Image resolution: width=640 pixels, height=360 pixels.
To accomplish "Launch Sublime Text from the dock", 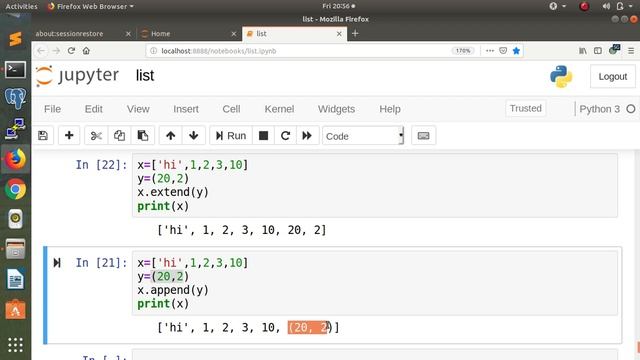I will tap(15, 39).
